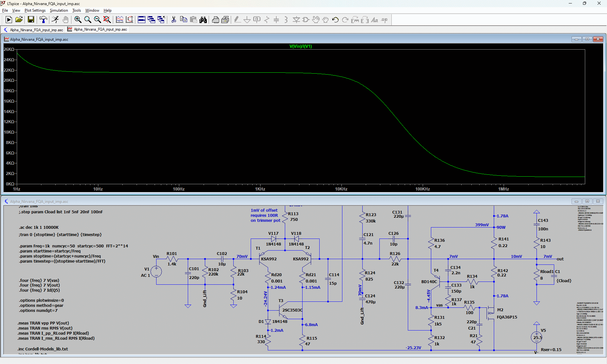
Task: Click the Redo arrow icon
Action: (x=345, y=20)
